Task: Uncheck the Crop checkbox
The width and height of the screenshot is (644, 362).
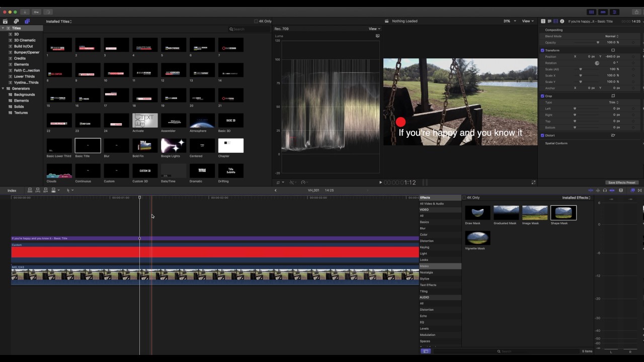Action: pos(542,96)
